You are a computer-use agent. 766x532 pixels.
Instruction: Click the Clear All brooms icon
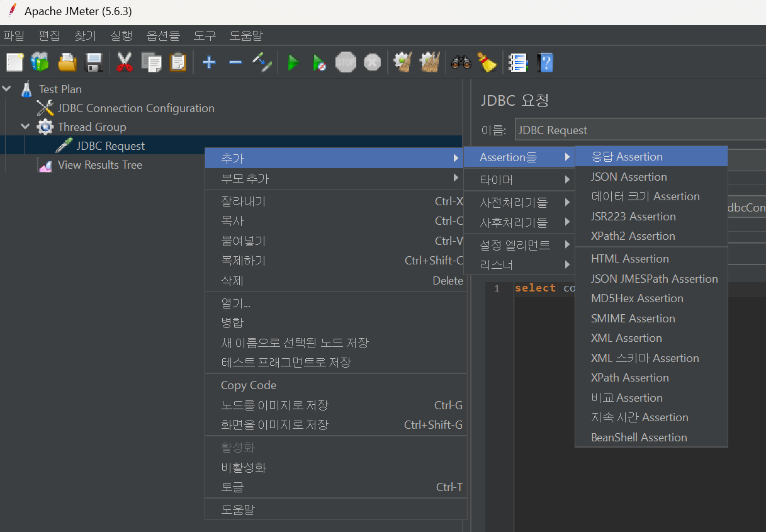click(429, 62)
